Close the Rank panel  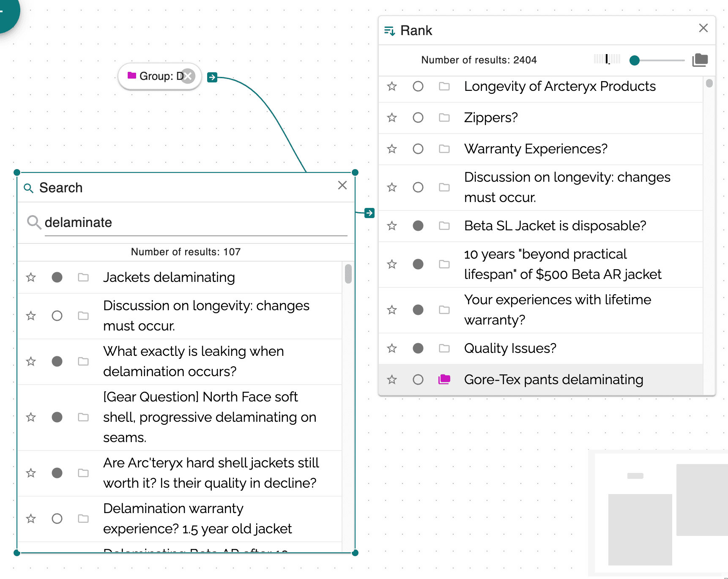[x=703, y=28]
